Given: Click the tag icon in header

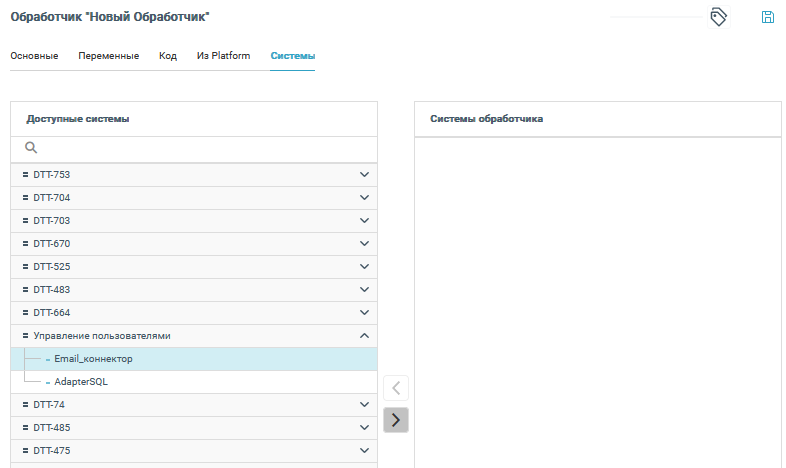Looking at the screenshot, I should click(x=717, y=17).
